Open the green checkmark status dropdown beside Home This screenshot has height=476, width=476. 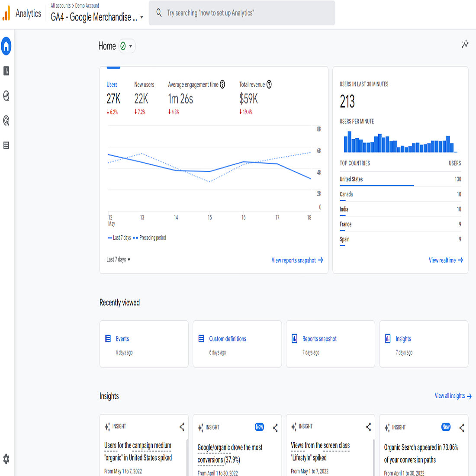127,46
